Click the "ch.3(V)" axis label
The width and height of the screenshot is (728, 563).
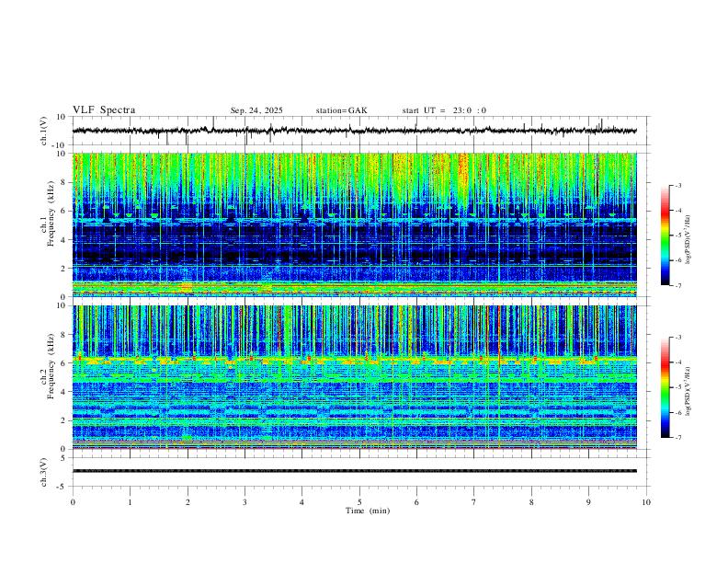[44, 472]
